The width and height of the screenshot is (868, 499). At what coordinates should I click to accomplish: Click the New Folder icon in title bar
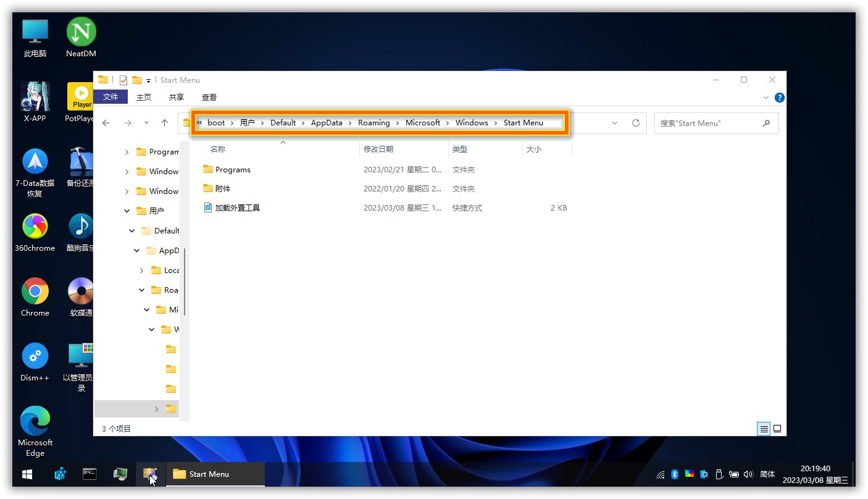[x=137, y=80]
